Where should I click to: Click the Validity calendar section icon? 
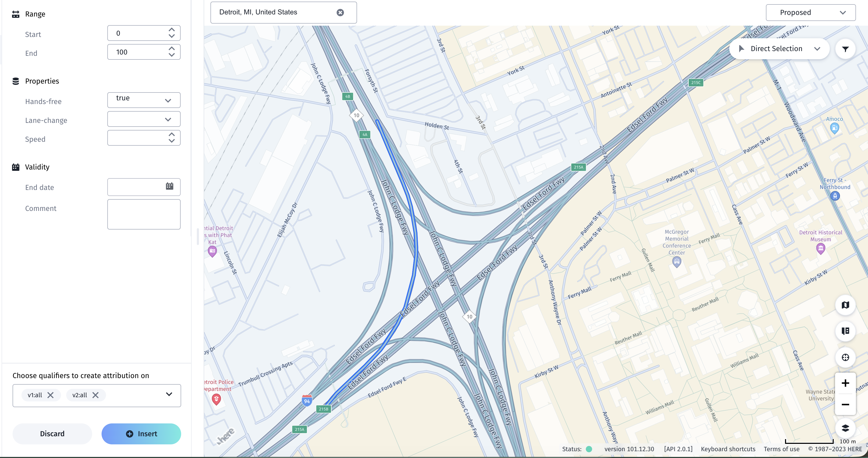point(15,167)
